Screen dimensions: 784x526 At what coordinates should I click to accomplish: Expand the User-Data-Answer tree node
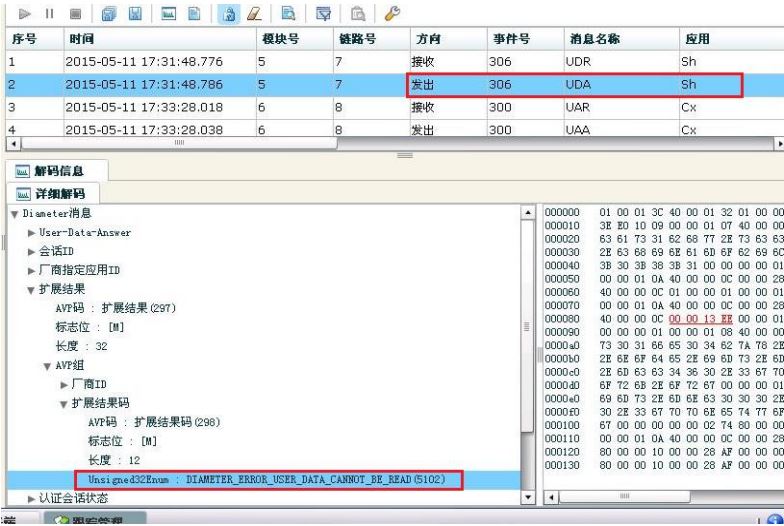(x=32, y=233)
